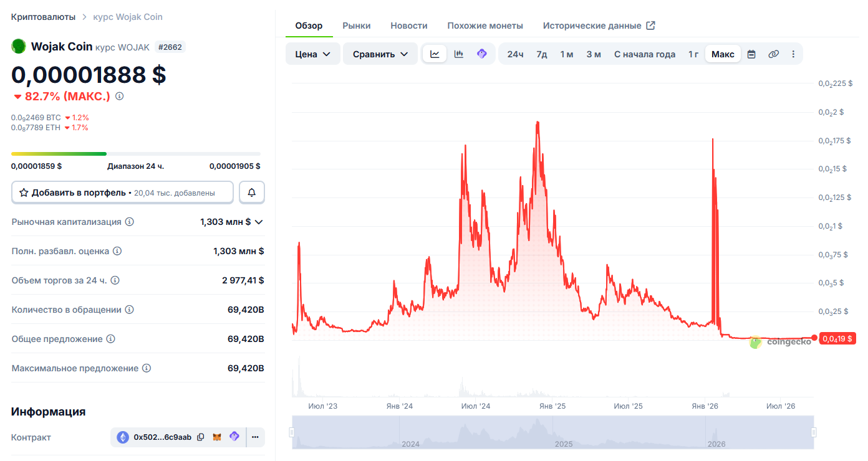
Task: Select the 24ч time range
Action: [x=515, y=54]
